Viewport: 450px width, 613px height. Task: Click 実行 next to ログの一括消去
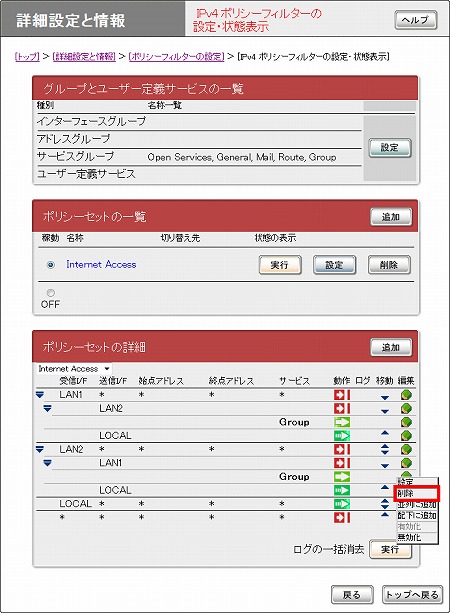tap(391, 550)
